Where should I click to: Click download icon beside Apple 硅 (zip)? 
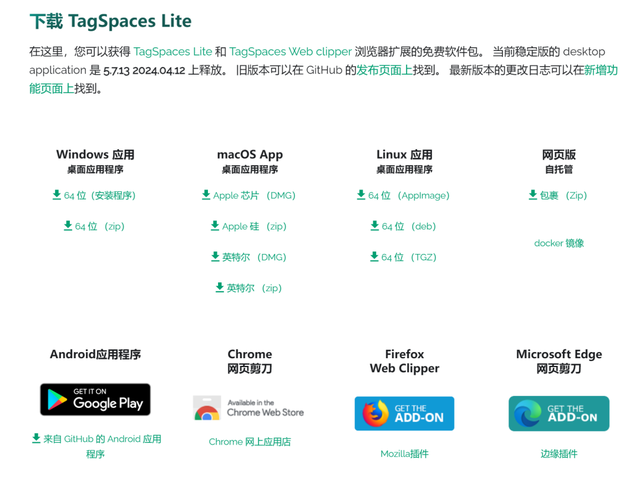click(x=215, y=226)
